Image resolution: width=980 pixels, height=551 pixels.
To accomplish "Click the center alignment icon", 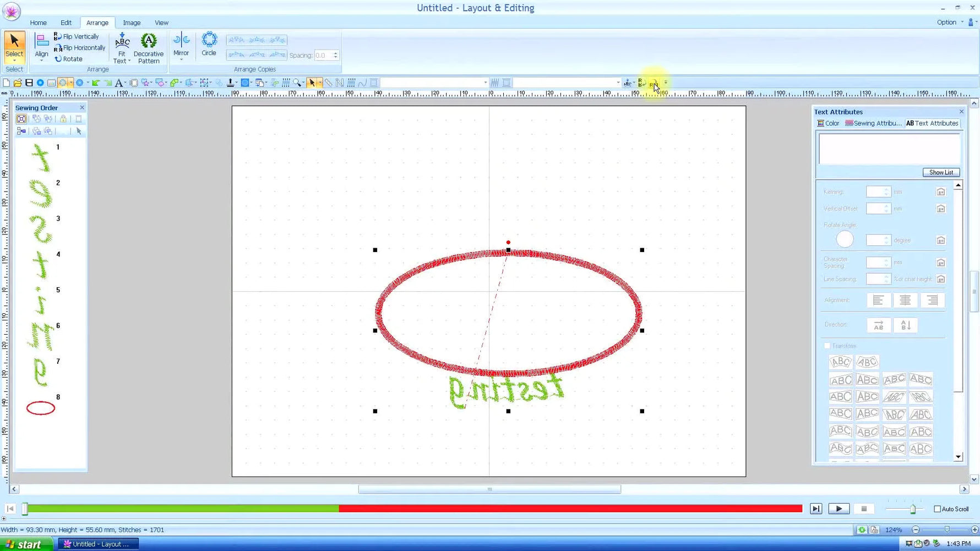I will tap(905, 300).
